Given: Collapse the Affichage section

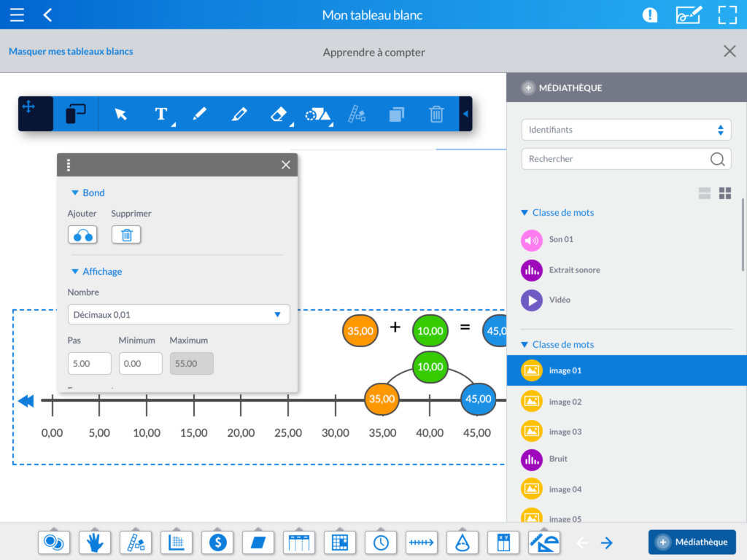Looking at the screenshot, I should 74,271.
